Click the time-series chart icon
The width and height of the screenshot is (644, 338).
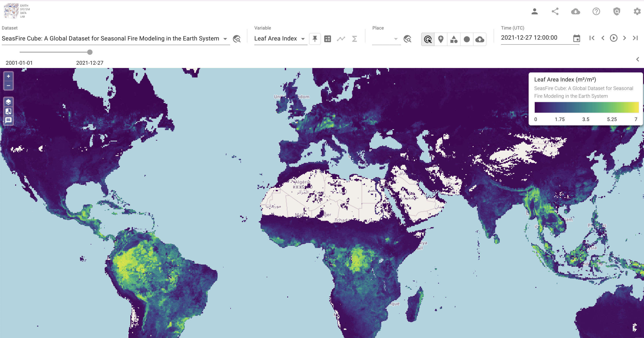(x=341, y=39)
